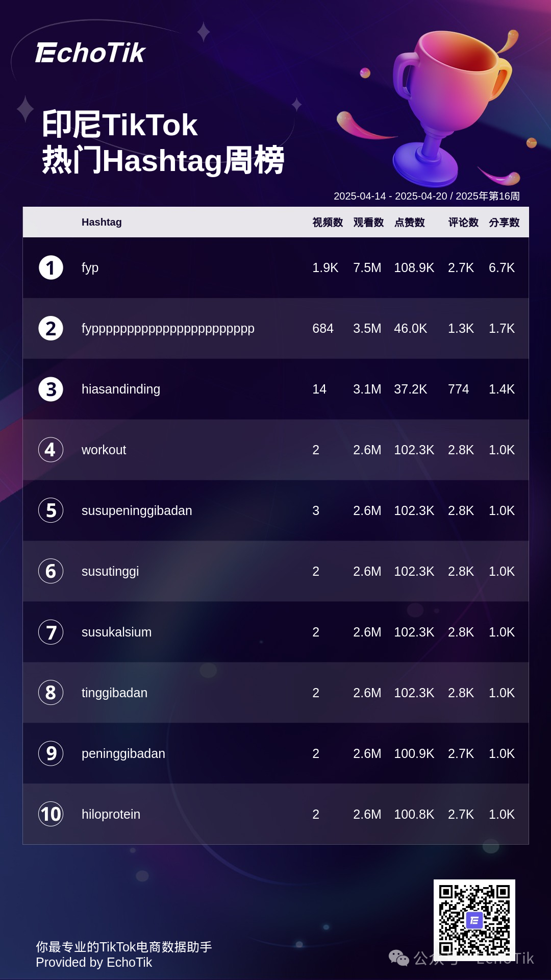551x980 pixels.
Task: Click the 视频数 column header
Action: click(x=328, y=222)
